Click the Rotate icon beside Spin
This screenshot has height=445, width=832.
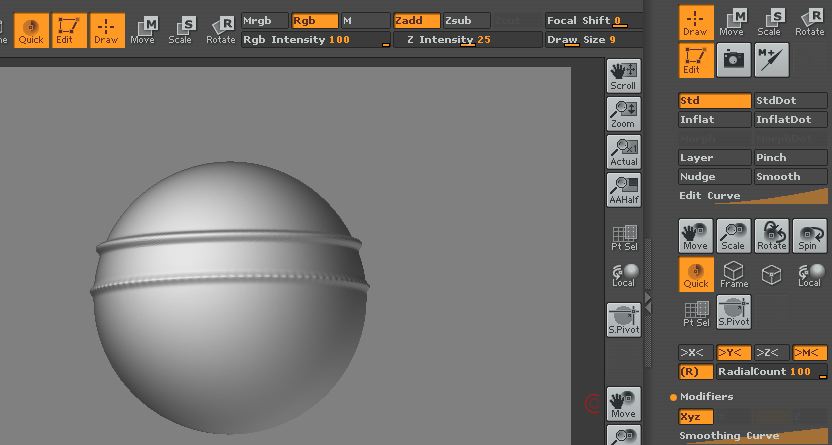772,236
